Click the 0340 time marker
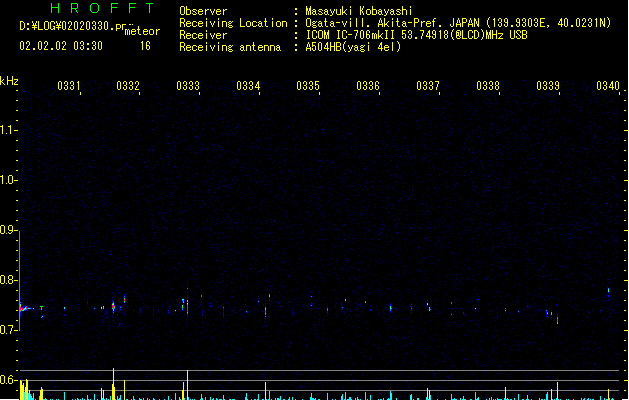 pos(608,86)
